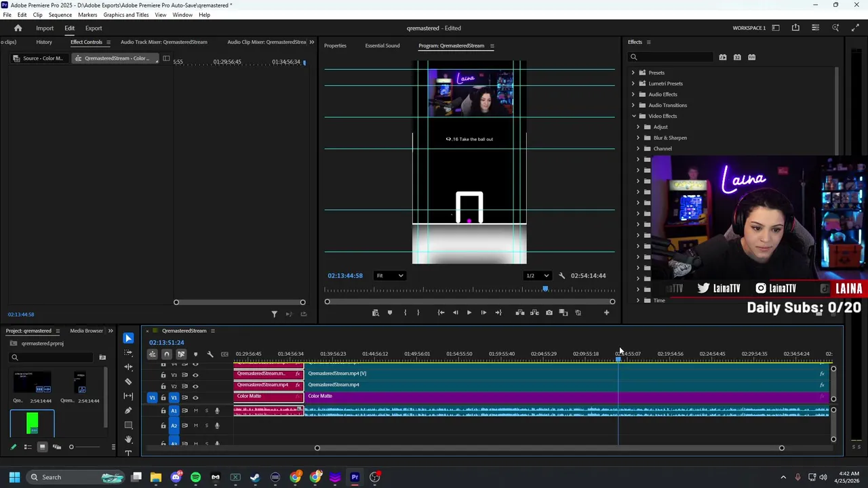Screen dimensions: 868x488
Task: Add a marker in the timeline
Action: click(195, 354)
